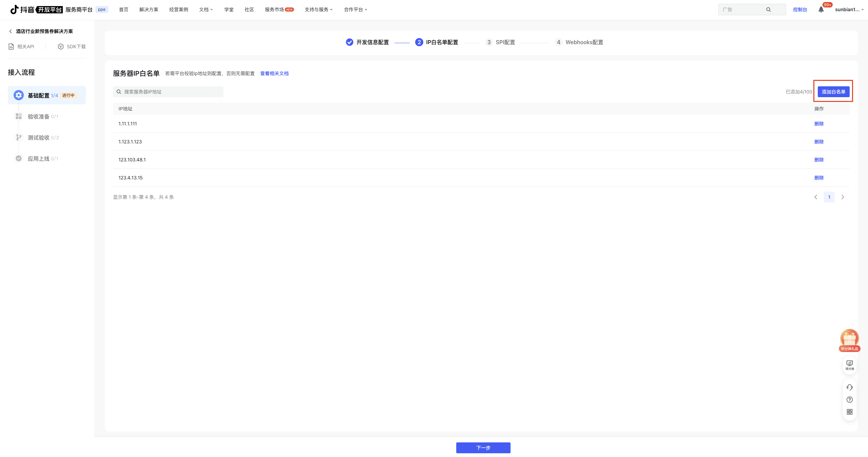868x457 pixels.
Task: Click the 添加白名单 button
Action: [x=833, y=92]
